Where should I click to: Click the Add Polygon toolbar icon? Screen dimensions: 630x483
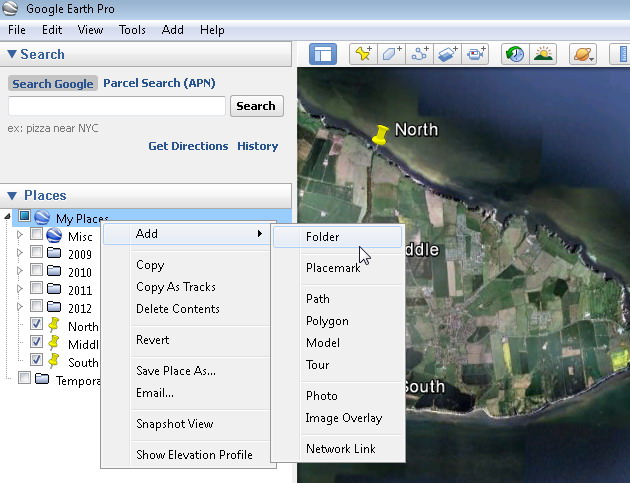[391, 54]
